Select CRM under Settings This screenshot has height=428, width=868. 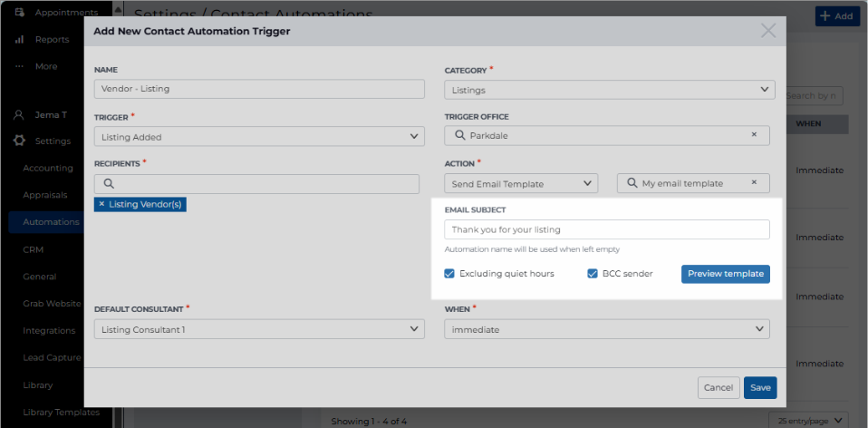[34, 249]
